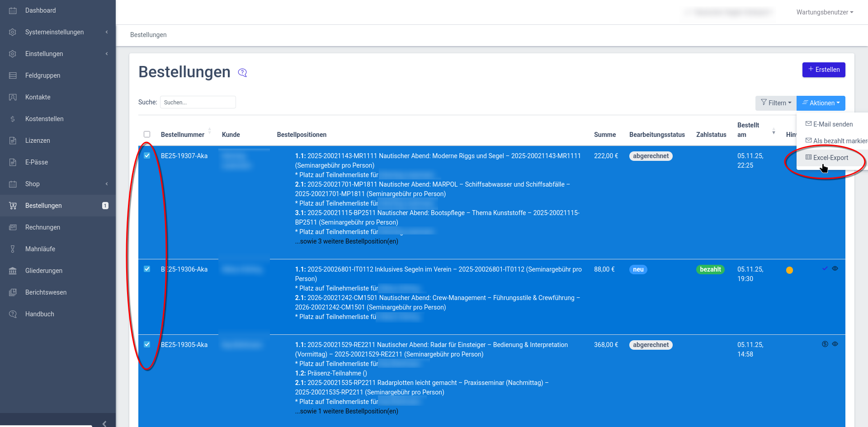
Task: Click into the Suchen search field
Action: [x=198, y=103]
